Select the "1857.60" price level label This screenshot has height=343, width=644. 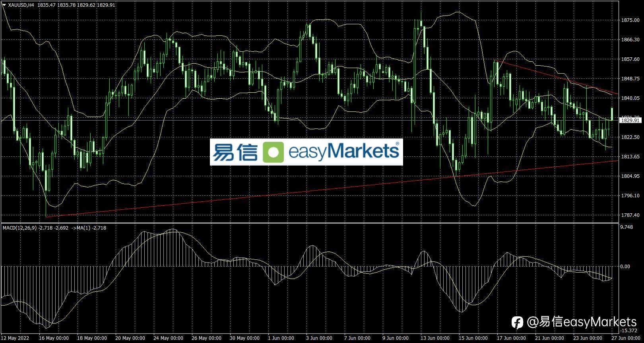click(630, 59)
